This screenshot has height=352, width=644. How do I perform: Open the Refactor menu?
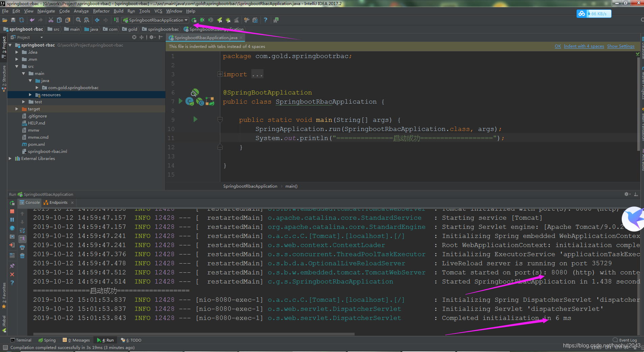pyautogui.click(x=101, y=11)
